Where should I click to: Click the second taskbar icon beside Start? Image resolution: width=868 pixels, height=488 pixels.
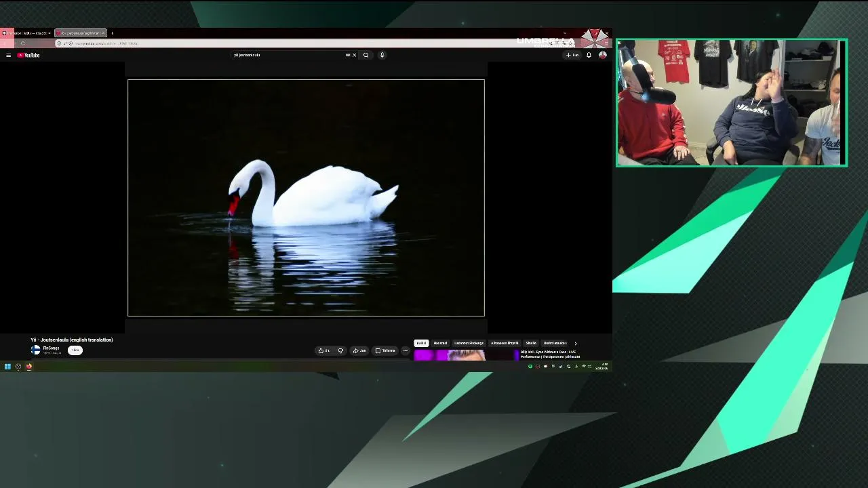tap(18, 367)
